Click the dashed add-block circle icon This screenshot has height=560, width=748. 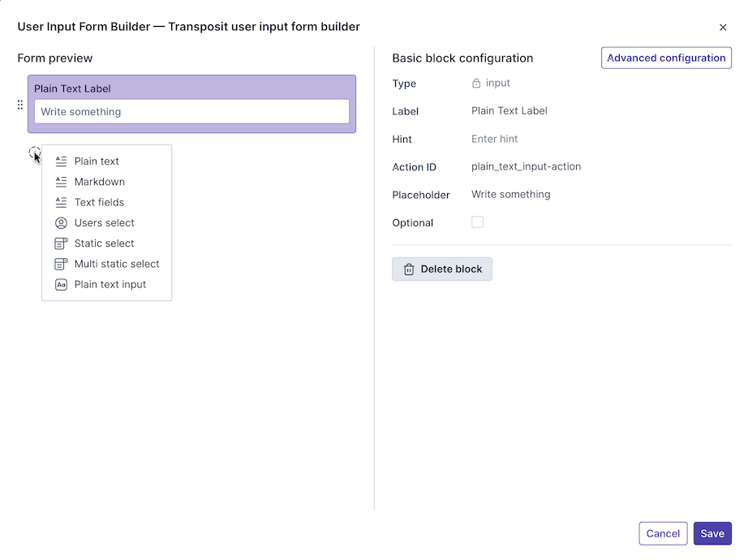click(x=34, y=153)
